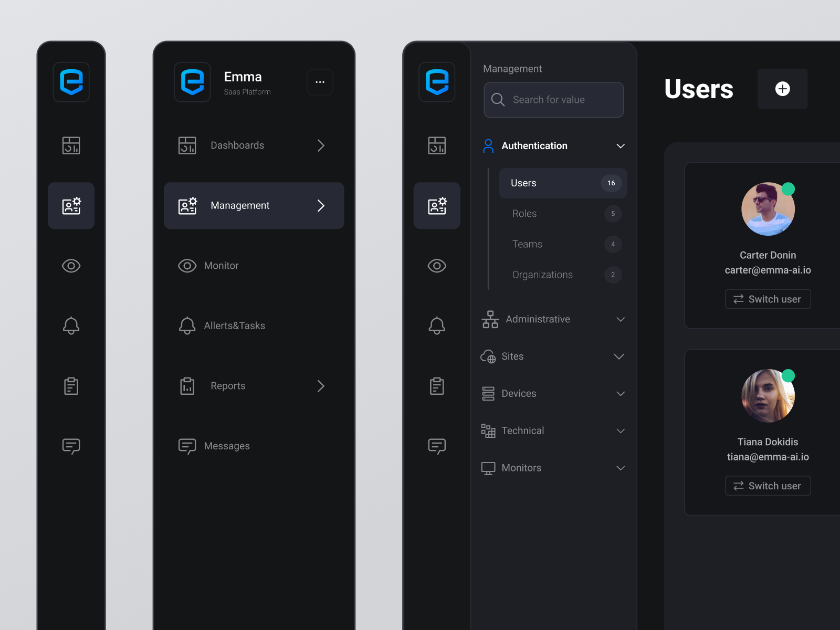This screenshot has width=840, height=630.
Task: Select the Reports clipboard icon
Action: [71, 386]
